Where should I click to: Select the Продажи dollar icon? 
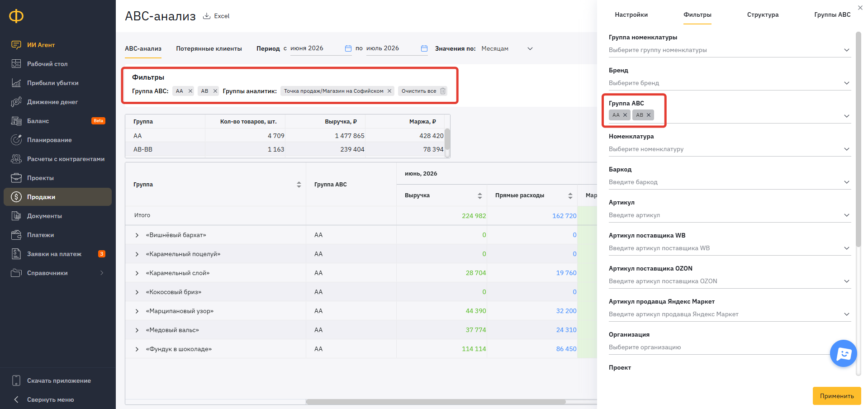[x=16, y=197]
